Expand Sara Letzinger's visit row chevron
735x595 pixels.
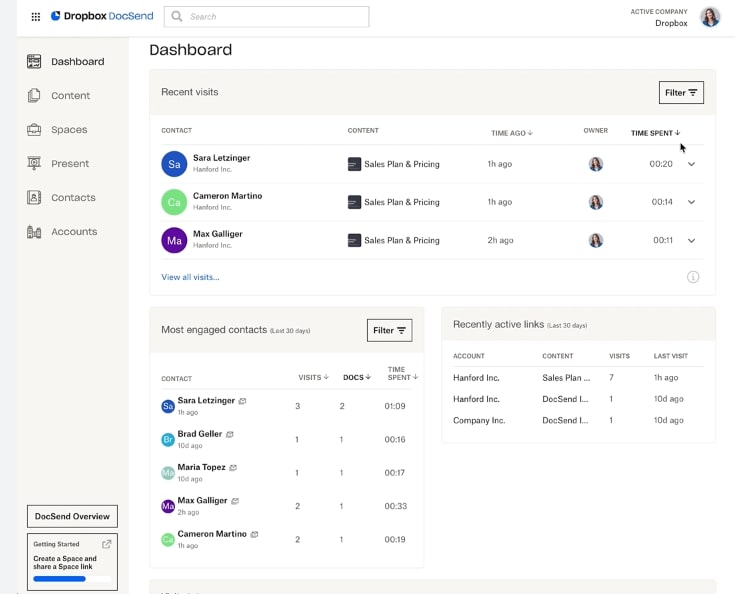point(691,164)
